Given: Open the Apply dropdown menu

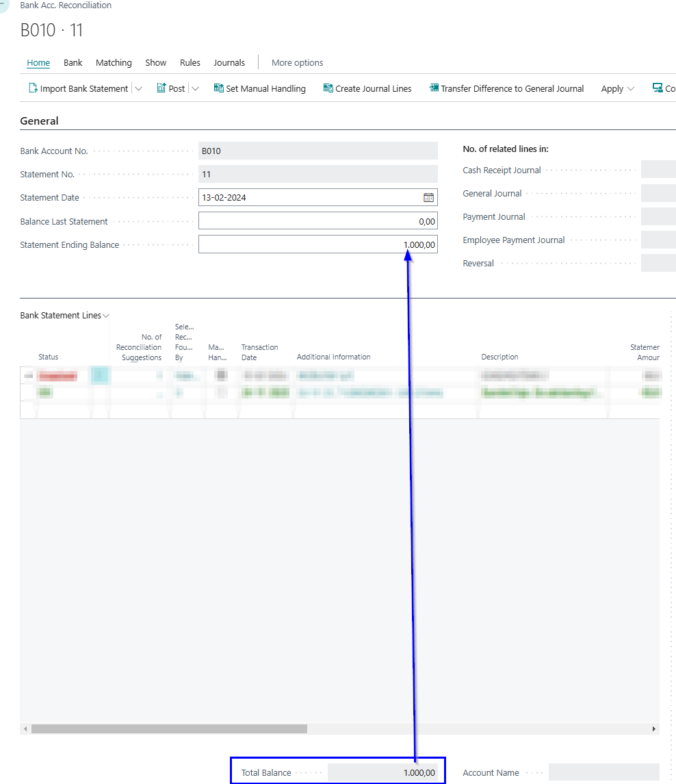Looking at the screenshot, I should pyautogui.click(x=618, y=89).
